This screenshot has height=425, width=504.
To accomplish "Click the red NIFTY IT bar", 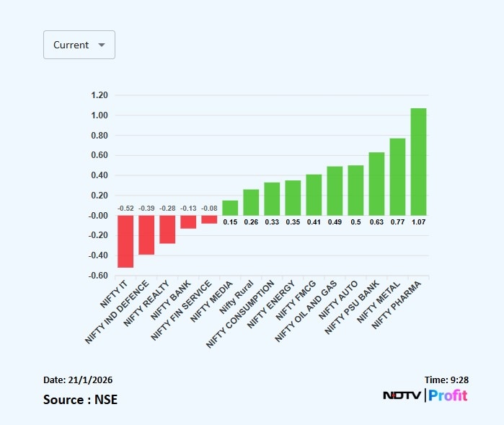I will [125, 241].
